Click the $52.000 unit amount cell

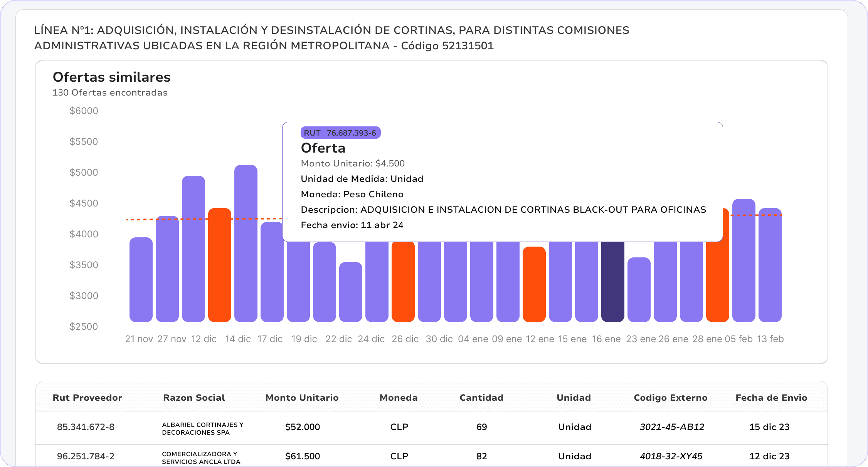[x=303, y=427]
